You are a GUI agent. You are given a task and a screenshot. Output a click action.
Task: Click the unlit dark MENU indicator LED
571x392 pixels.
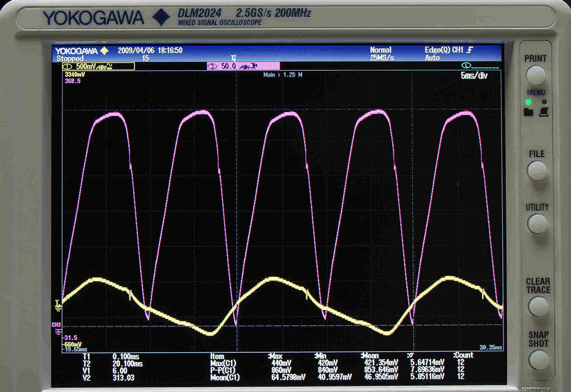[544, 102]
